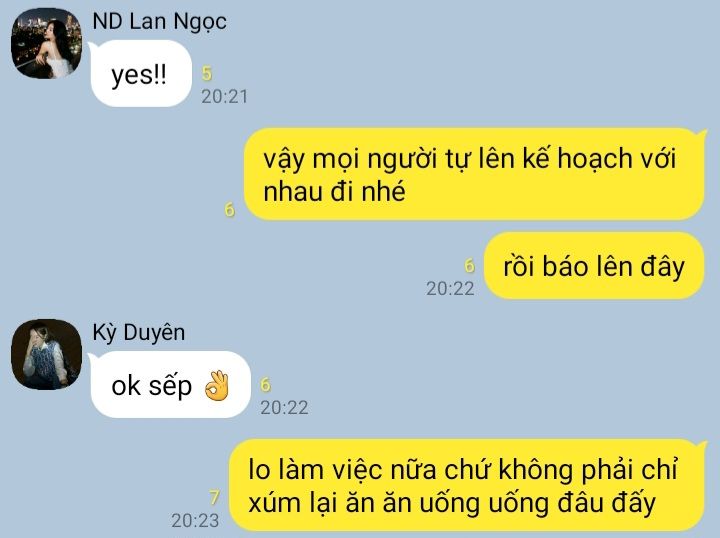Select the "ok sếp" message bubble
Screen dimensions: 720x538
click(170, 385)
